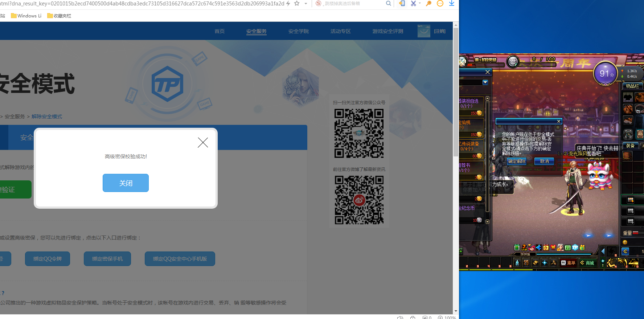Expand the dropdown arrow beside the bookmark star
Screen dimensions: 644x319
(306, 4)
